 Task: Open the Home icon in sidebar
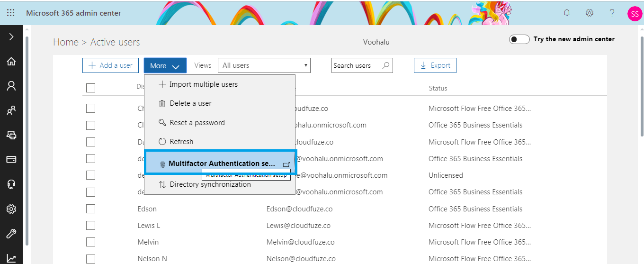click(x=11, y=61)
